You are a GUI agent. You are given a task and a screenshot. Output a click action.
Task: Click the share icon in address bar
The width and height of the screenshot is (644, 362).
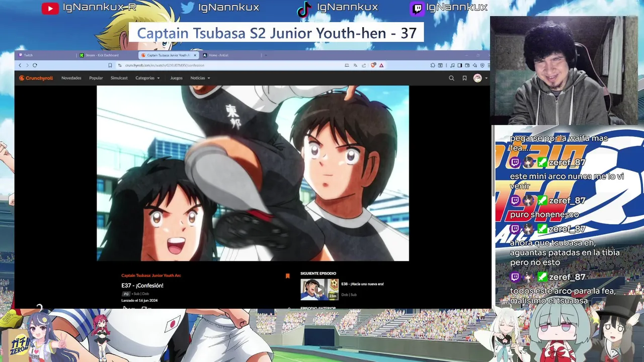(363, 65)
